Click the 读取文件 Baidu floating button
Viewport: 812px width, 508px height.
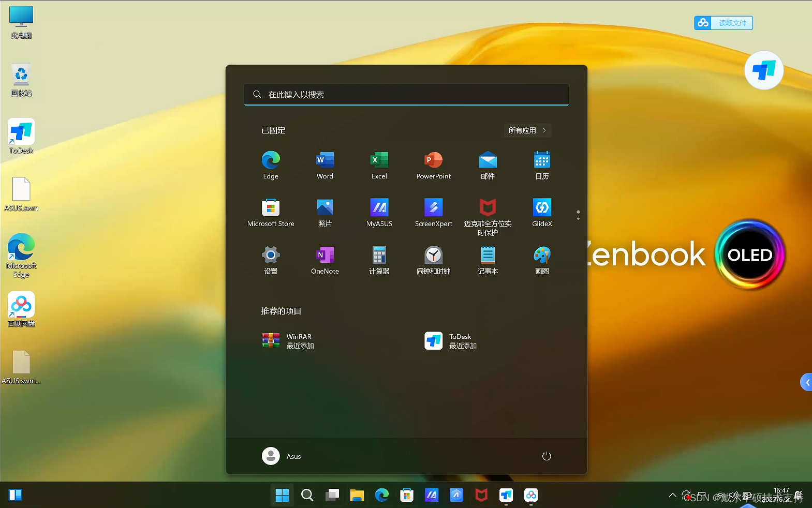724,23
